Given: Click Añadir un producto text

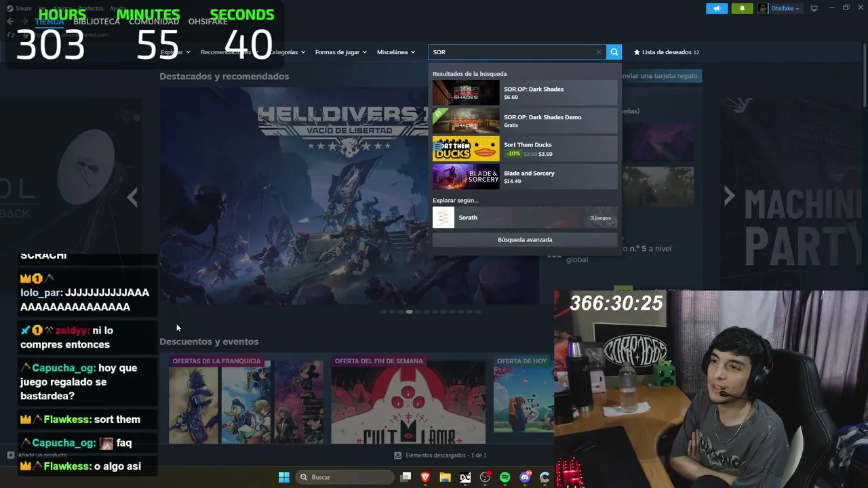Looking at the screenshot, I should coord(42,455).
